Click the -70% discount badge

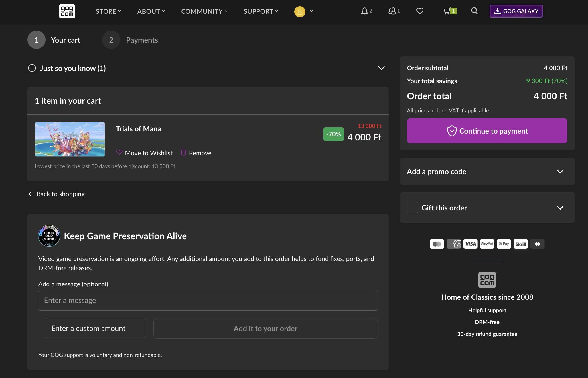(334, 134)
